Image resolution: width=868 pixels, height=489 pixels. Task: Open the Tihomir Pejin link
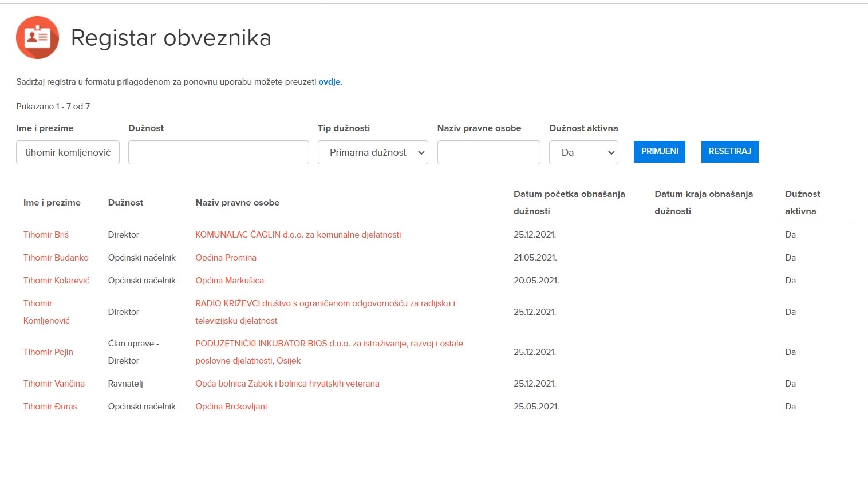[x=48, y=352]
